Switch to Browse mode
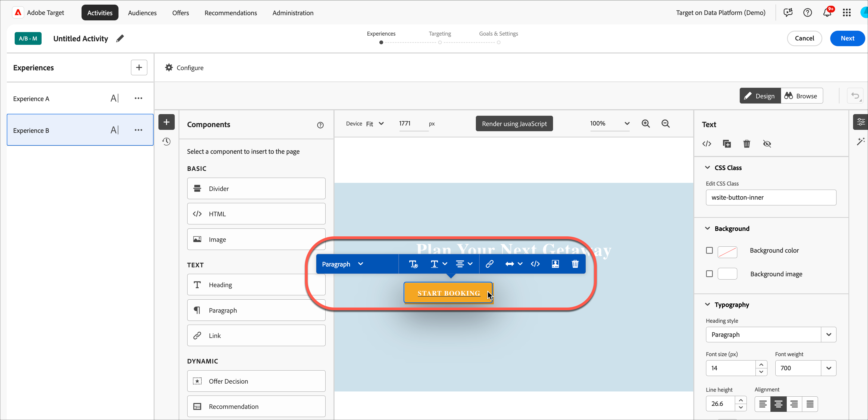 tap(801, 96)
